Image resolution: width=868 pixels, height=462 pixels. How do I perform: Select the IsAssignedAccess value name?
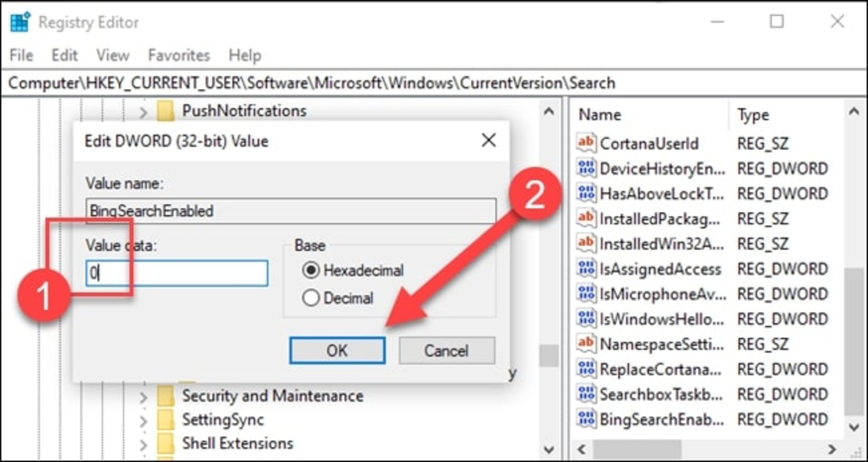coord(660,269)
